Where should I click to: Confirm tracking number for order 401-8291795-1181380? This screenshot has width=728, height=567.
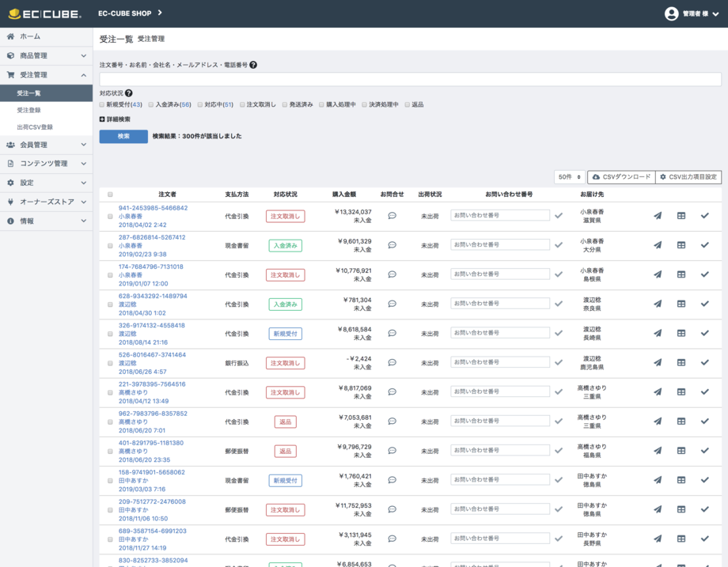coord(559,451)
